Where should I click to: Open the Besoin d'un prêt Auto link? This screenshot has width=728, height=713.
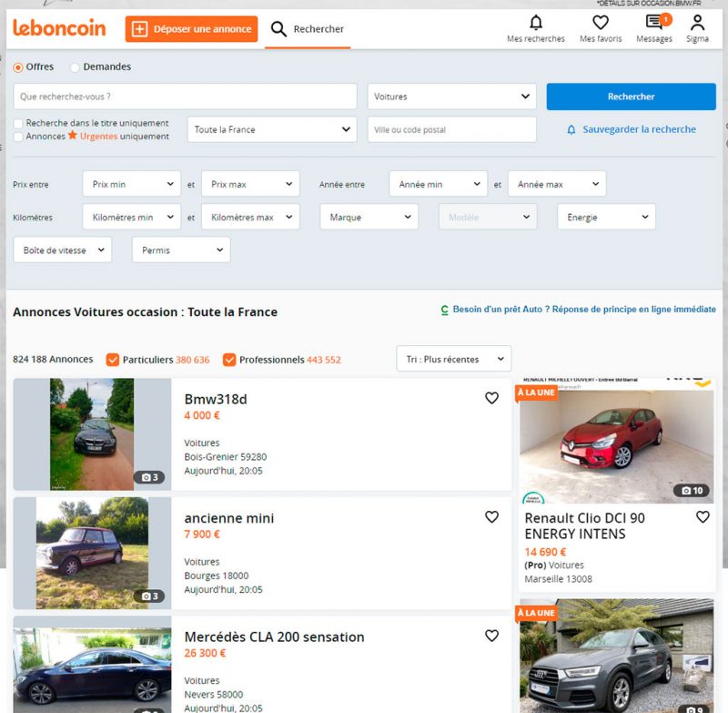[584, 310]
